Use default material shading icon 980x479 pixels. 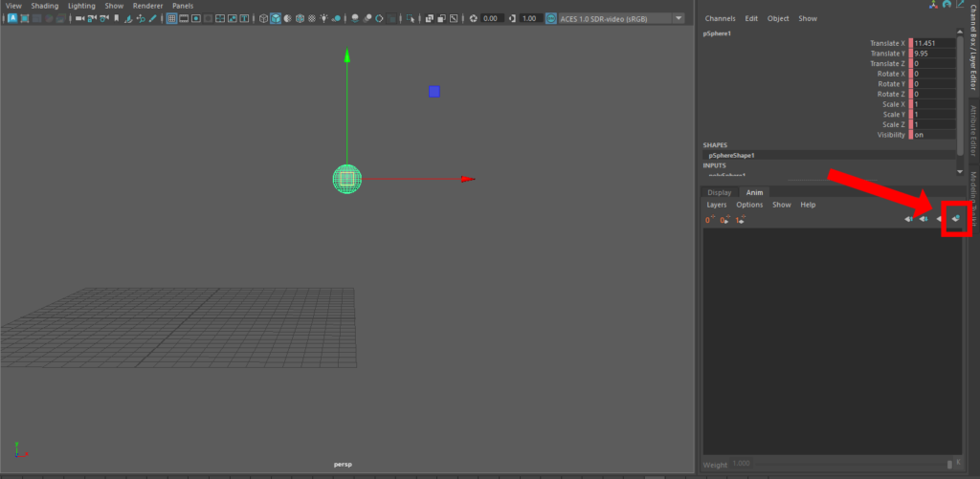pos(287,19)
